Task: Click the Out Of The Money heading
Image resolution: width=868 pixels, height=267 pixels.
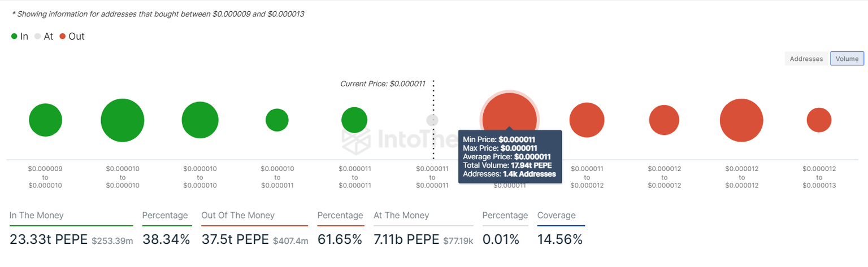Action: (x=238, y=215)
